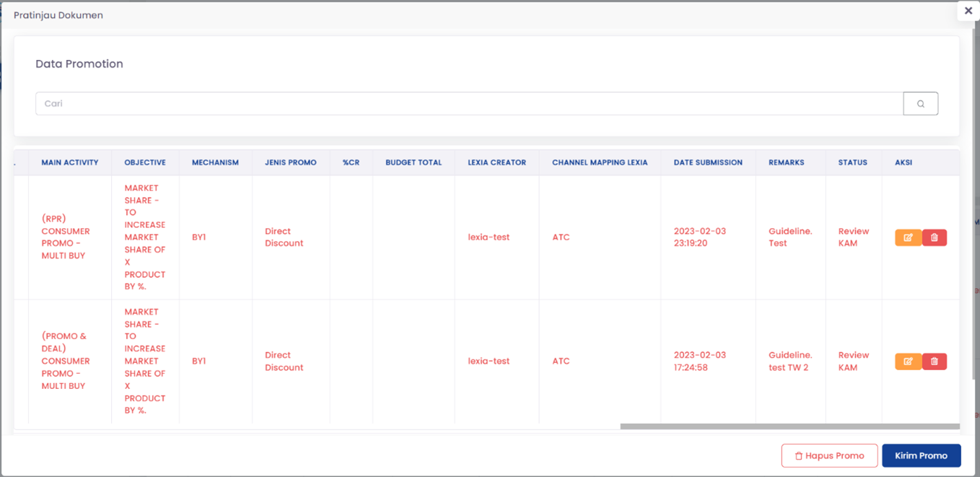Click the search magnifier icon button
The width and height of the screenshot is (980, 477).
point(920,104)
